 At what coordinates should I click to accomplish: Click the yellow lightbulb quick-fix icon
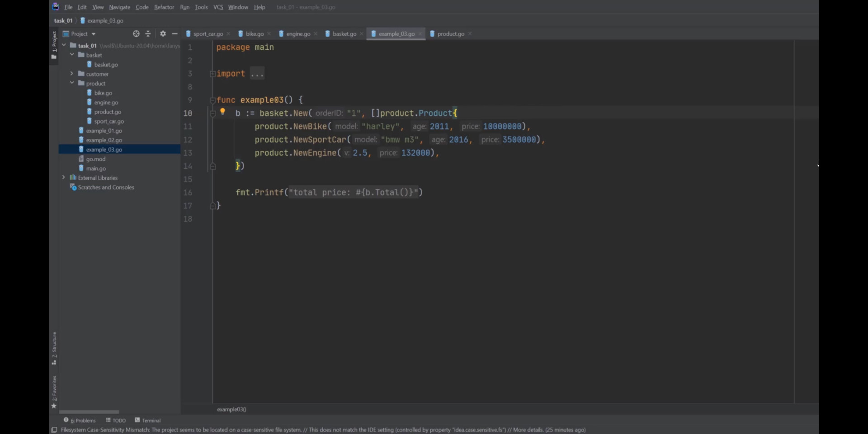tap(222, 111)
